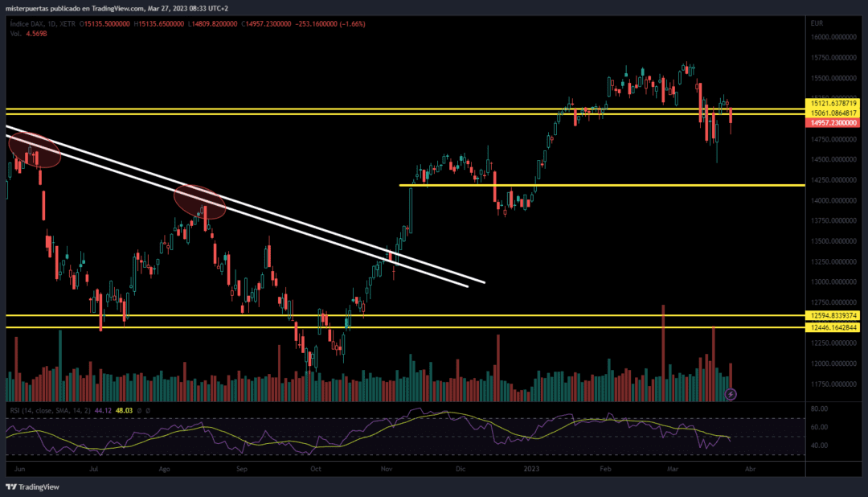Click the Nov label on time axis
The image size is (868, 497).
[x=387, y=469]
